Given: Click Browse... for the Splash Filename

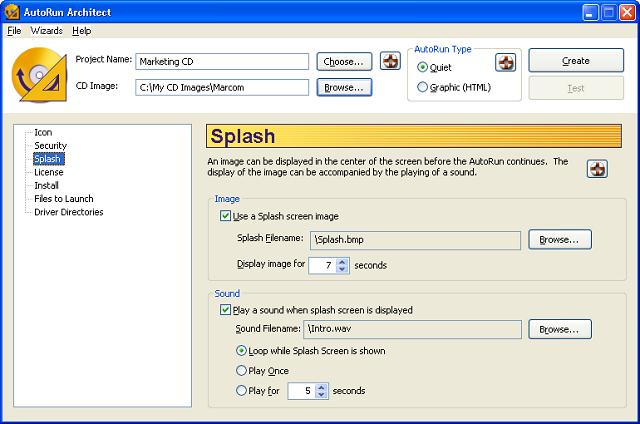Looking at the screenshot, I should pos(560,240).
